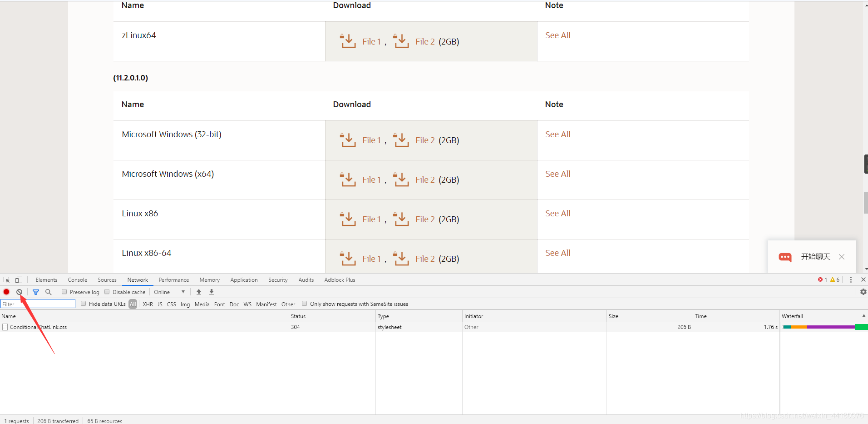Open DevTools more options menu
This screenshot has height=424, width=868.
pos(851,280)
